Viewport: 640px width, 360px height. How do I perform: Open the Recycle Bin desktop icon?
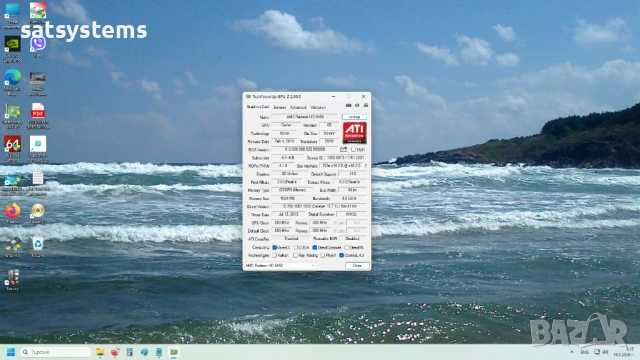click(x=38, y=244)
